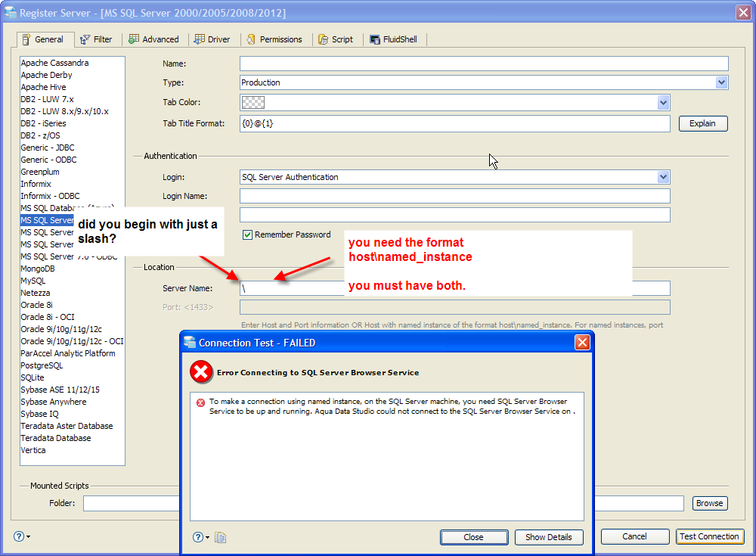Screen dimensions: 756x556
Task: Click the Name input field
Action: pyautogui.click(x=484, y=64)
